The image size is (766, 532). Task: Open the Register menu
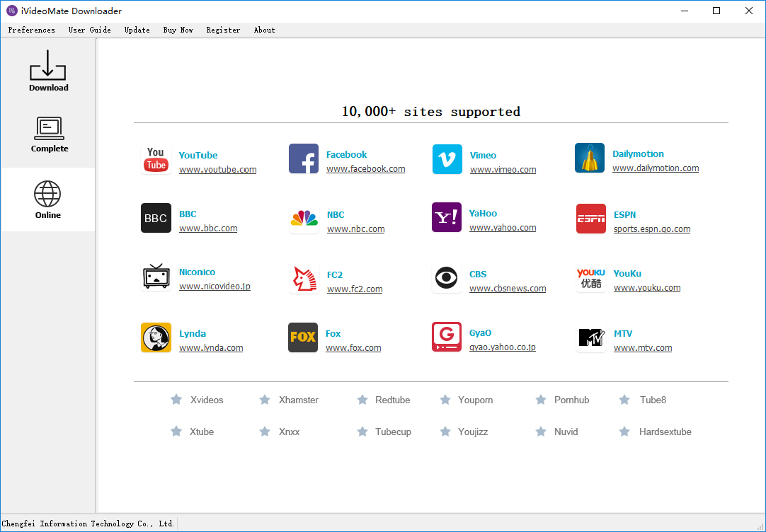pyautogui.click(x=223, y=30)
